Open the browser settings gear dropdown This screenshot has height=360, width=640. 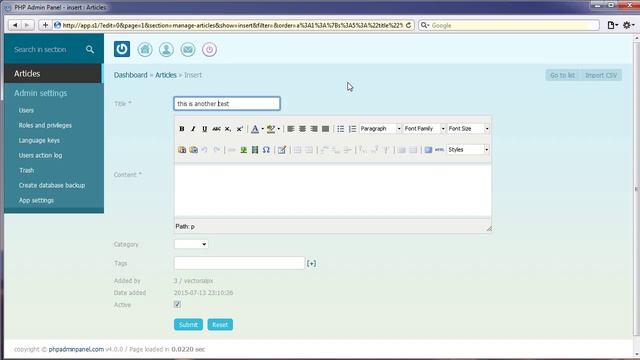tap(628, 25)
